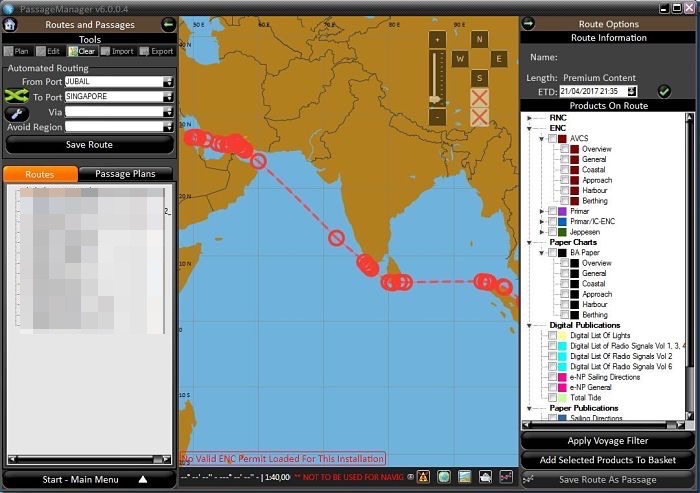Viewport: 700px width, 493px height.
Task: Collapse Routes and Passages panel with green arrow
Action: click(168, 24)
